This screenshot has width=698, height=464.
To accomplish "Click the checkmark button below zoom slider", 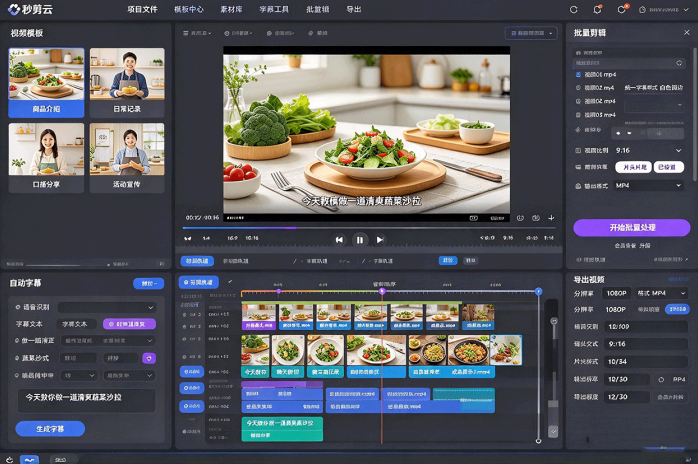I will [553, 431].
